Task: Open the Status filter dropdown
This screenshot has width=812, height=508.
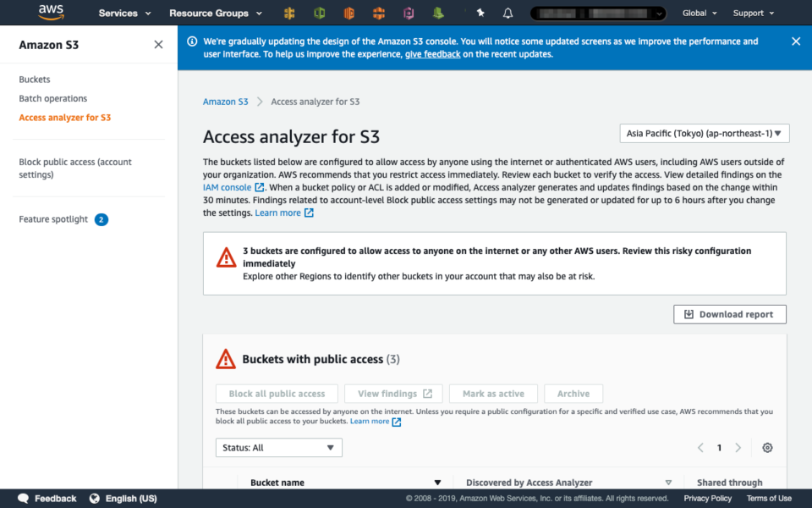Action: (278, 447)
